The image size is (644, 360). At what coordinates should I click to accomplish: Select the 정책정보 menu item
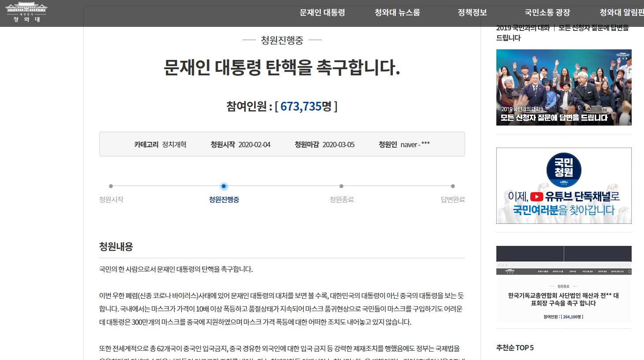point(472,13)
